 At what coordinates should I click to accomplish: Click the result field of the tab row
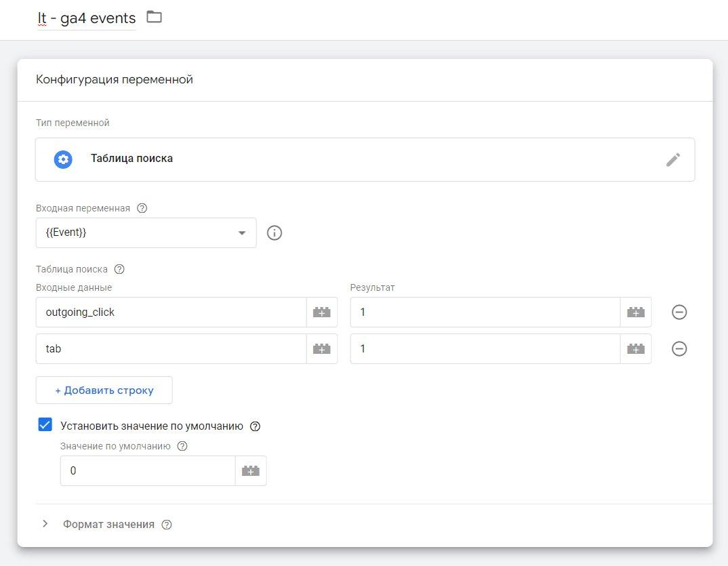(485, 349)
